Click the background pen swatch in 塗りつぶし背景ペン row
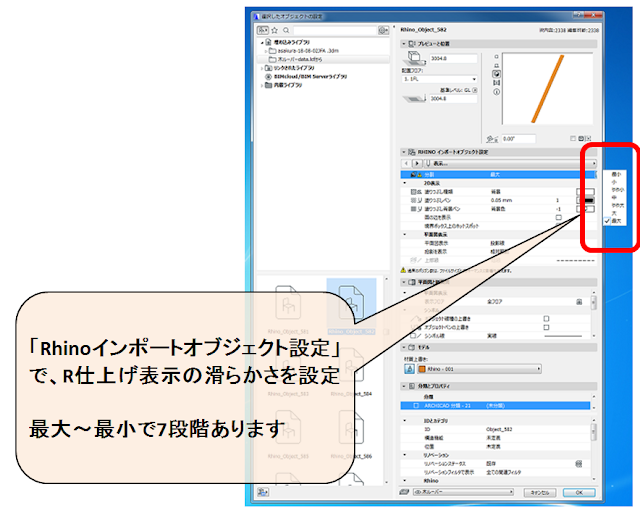Image resolution: width=640 pixels, height=508 pixels. click(x=585, y=209)
